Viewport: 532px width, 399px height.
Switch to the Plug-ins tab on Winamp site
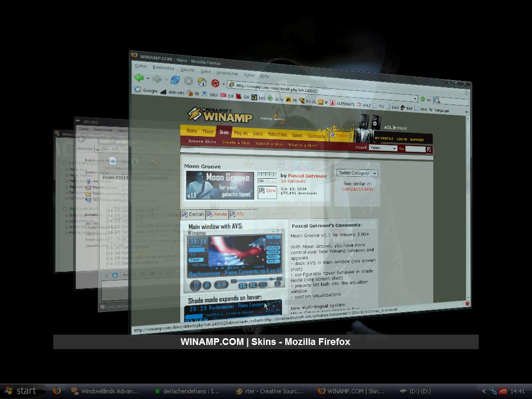point(241,133)
